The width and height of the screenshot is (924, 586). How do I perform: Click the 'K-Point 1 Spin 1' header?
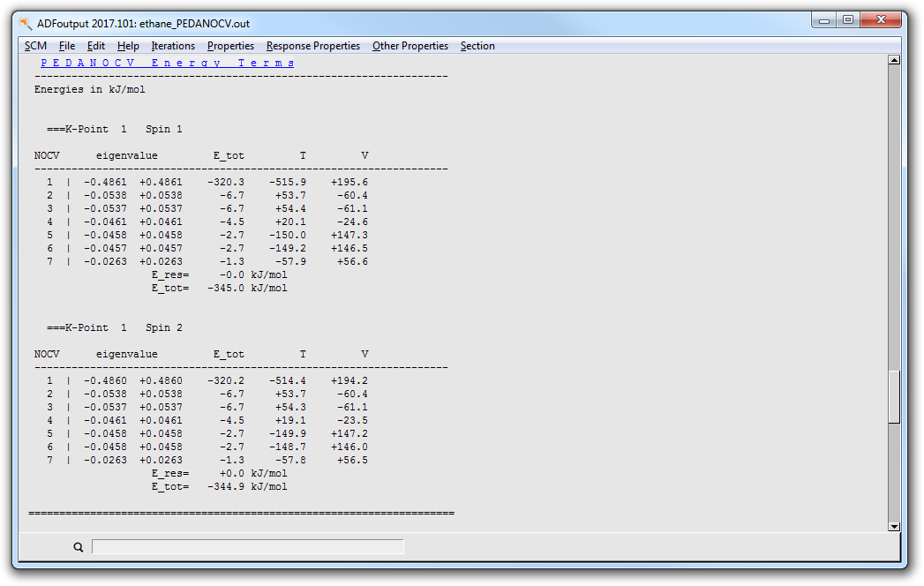coord(115,129)
